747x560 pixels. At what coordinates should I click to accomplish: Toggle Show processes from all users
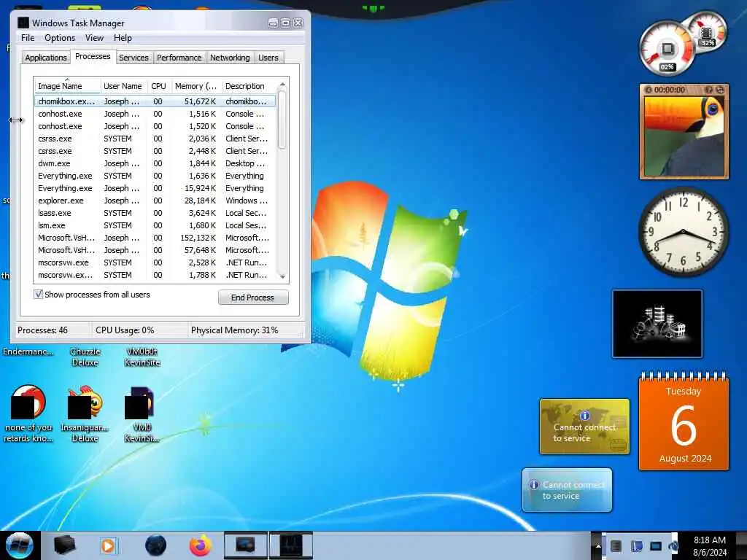pyautogui.click(x=39, y=295)
